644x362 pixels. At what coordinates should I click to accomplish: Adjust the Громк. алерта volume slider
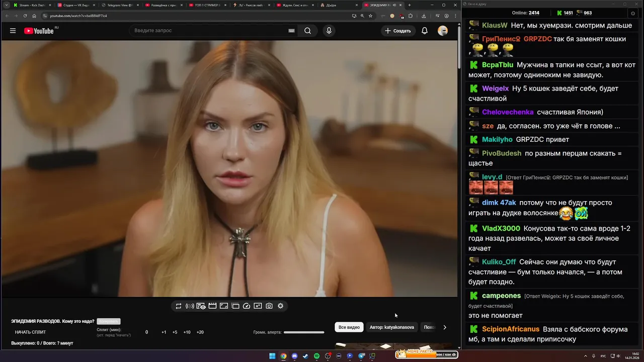pos(304,332)
